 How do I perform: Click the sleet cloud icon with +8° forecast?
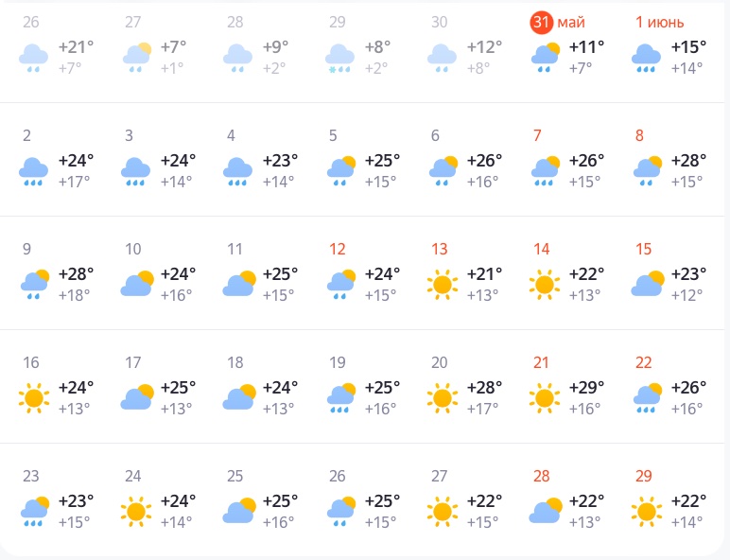pos(340,57)
